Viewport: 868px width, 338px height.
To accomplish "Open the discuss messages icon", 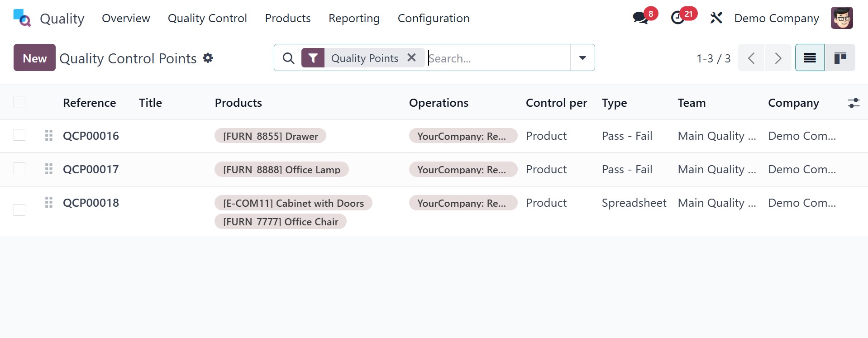I will tap(640, 18).
